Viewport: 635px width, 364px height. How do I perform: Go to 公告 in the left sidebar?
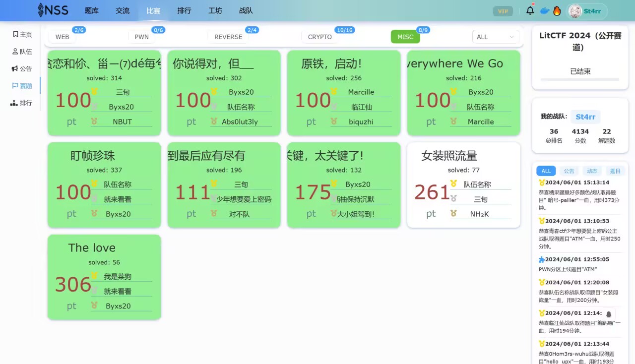22,68
